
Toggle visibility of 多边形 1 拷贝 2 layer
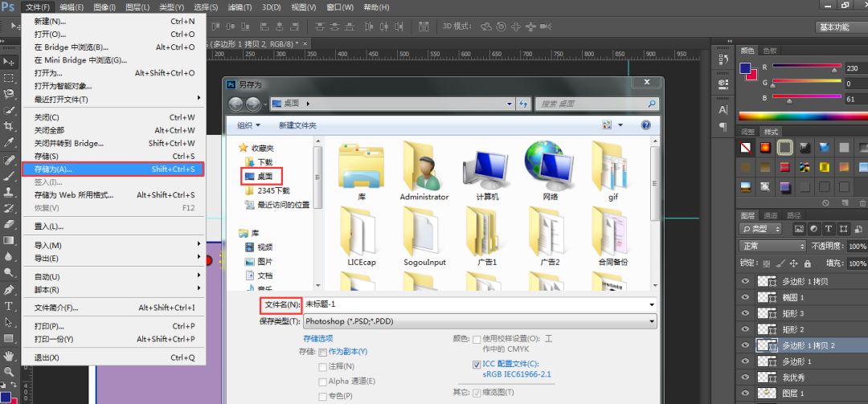745,345
